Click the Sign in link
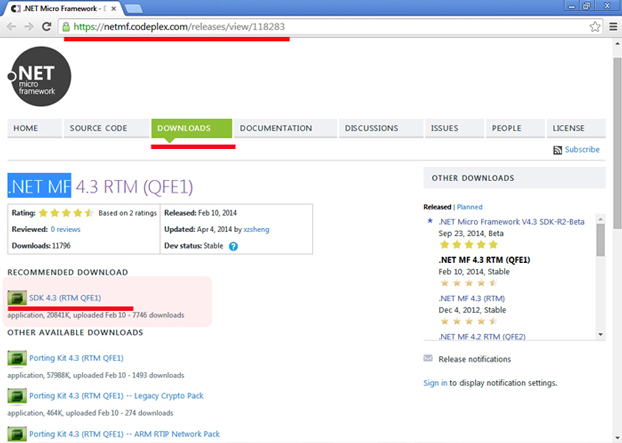 point(435,383)
